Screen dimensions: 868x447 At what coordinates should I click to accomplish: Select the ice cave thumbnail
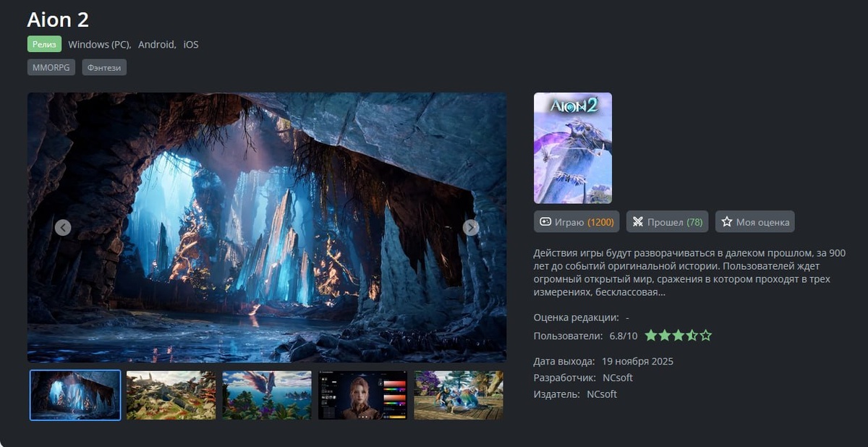[x=75, y=395]
